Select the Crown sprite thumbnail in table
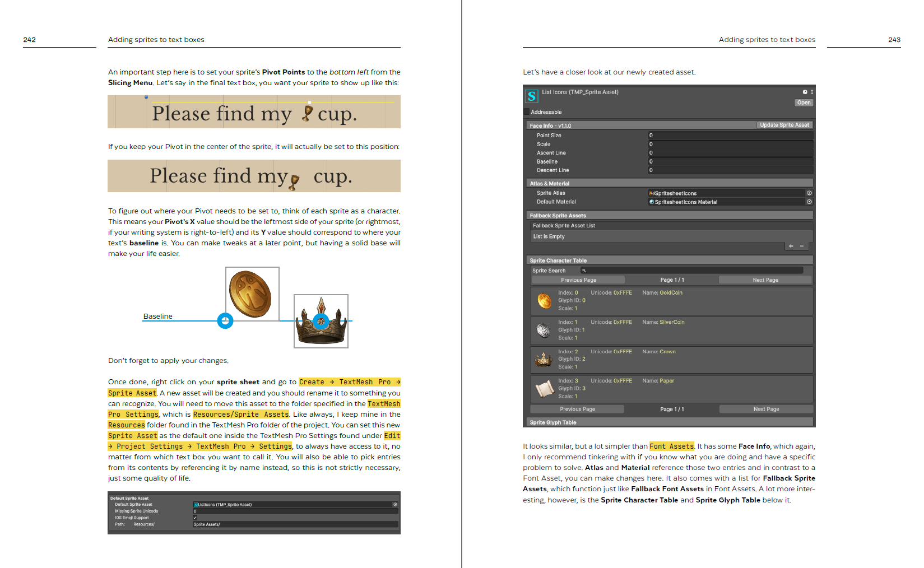 pos(543,359)
